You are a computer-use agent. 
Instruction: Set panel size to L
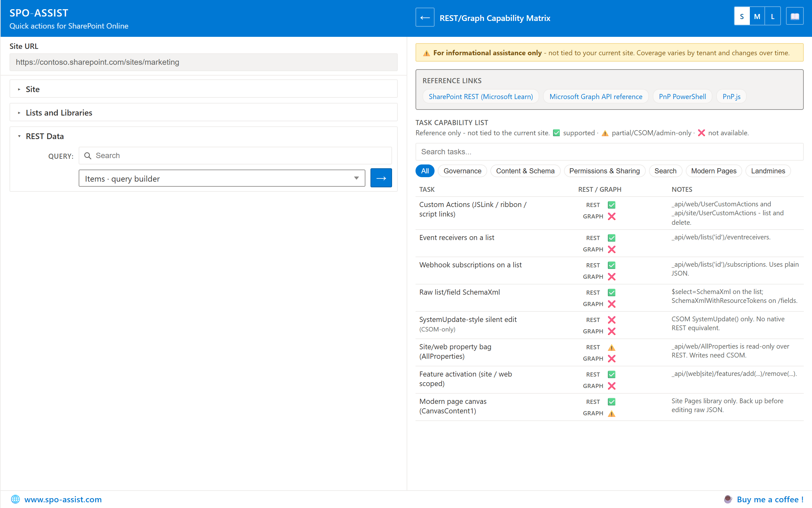(772, 16)
